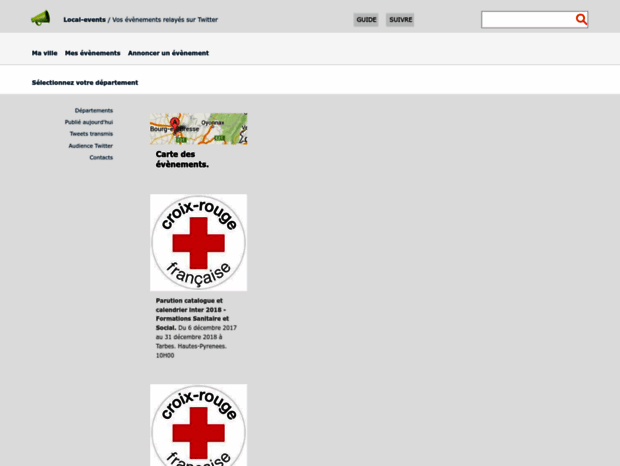Open the Ma ville menu item
Viewport: 620px width, 466px height.
click(x=44, y=52)
